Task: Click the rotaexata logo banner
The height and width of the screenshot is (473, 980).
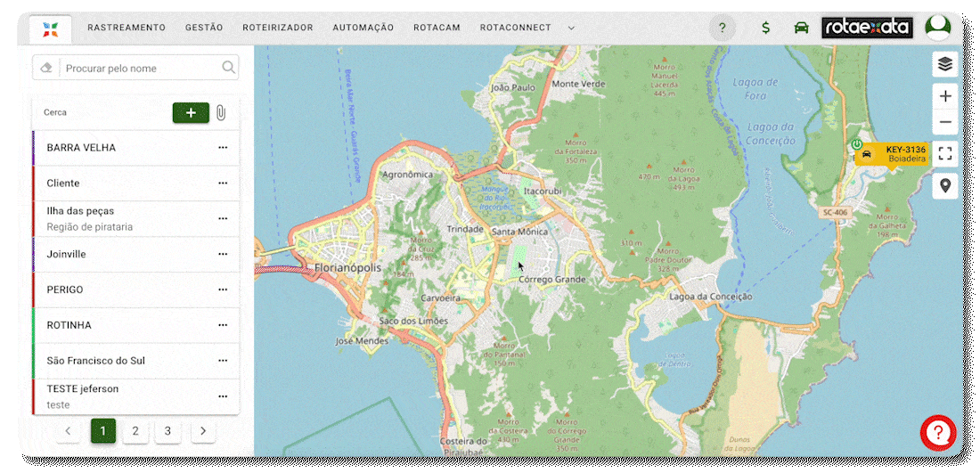Action: [x=868, y=28]
